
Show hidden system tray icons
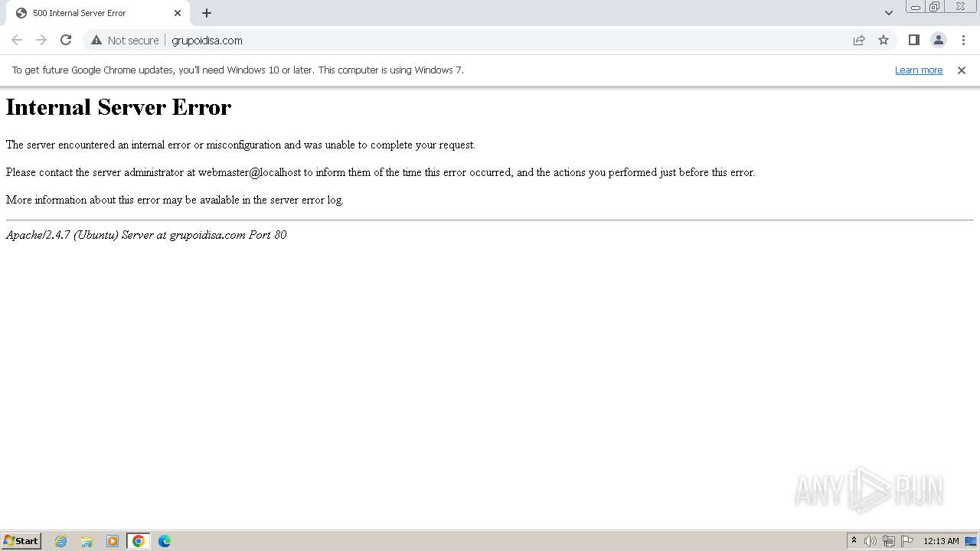(854, 541)
